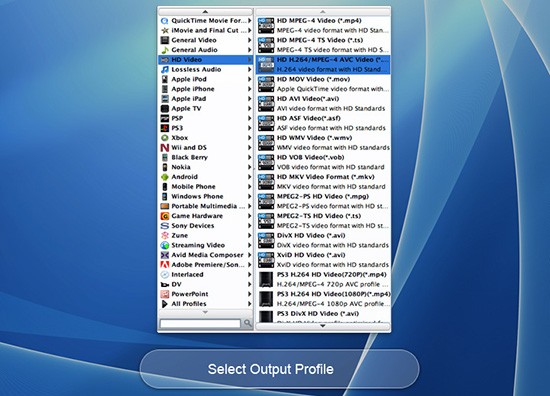
Task: Choose HD MKV Video Format (*.mkv) profile
Action: [x=323, y=182]
